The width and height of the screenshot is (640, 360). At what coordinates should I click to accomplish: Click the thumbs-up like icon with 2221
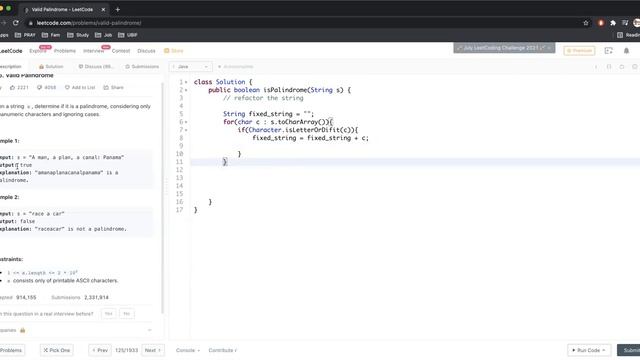[12, 87]
